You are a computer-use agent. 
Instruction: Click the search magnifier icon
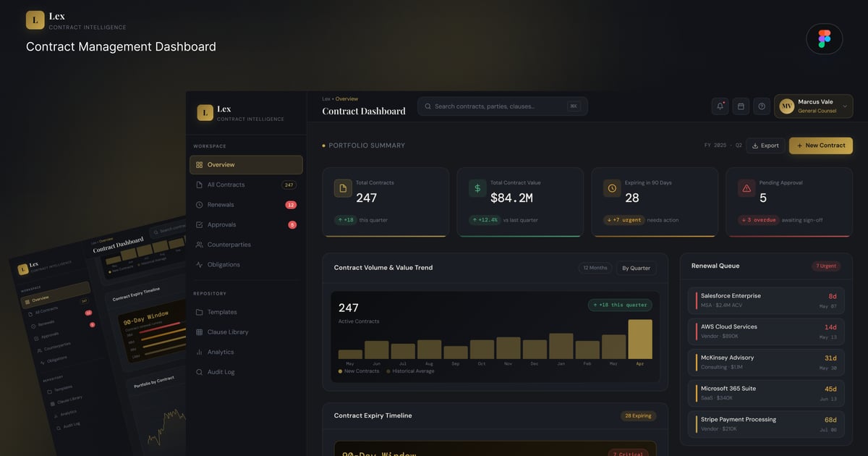point(428,106)
